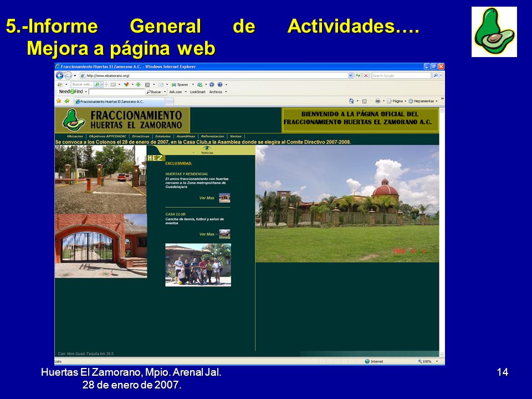This screenshot has width=532, height=399.
Task: Click the Noticias eye icon
Action: pos(207,149)
